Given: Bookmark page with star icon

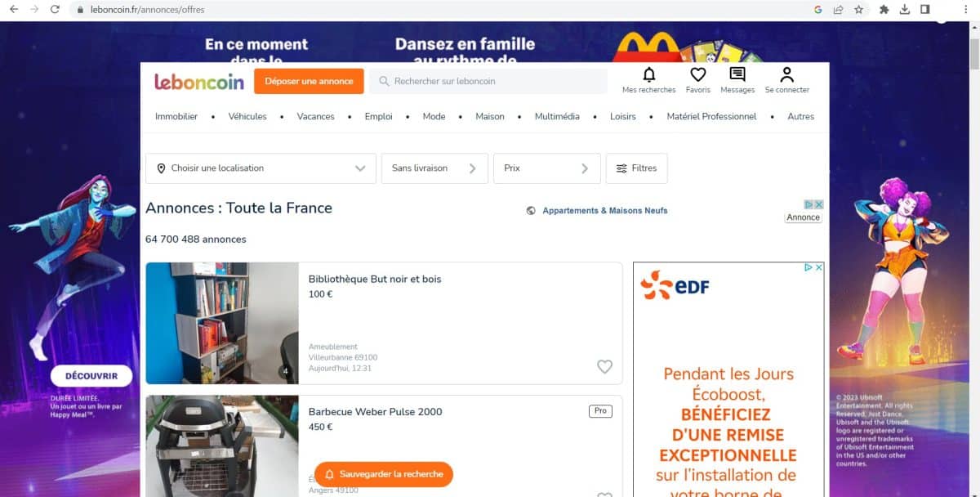Looking at the screenshot, I should click(859, 10).
